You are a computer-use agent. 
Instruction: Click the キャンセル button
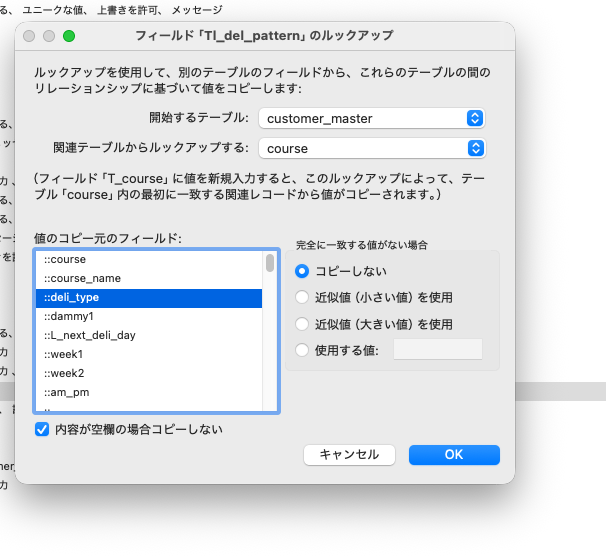click(349, 455)
